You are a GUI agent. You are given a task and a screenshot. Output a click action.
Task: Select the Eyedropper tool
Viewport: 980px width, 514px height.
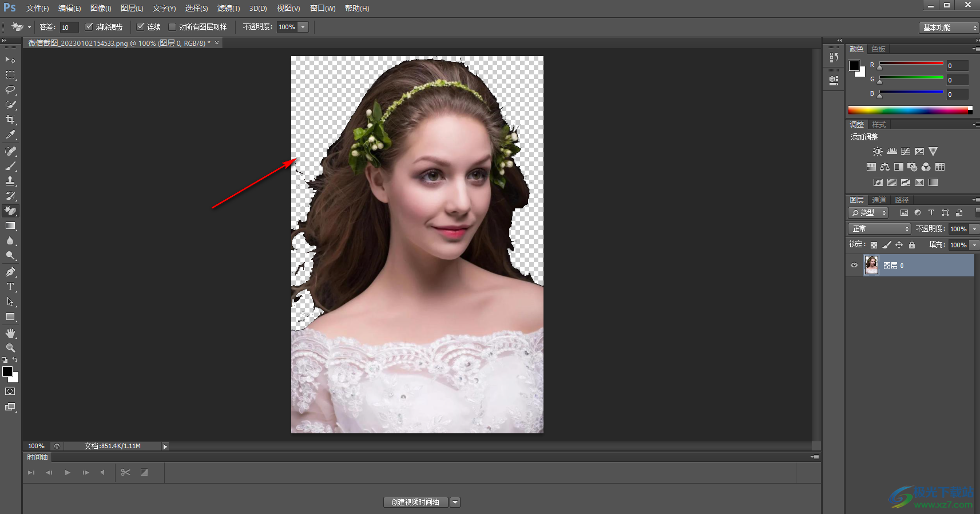[x=10, y=135]
